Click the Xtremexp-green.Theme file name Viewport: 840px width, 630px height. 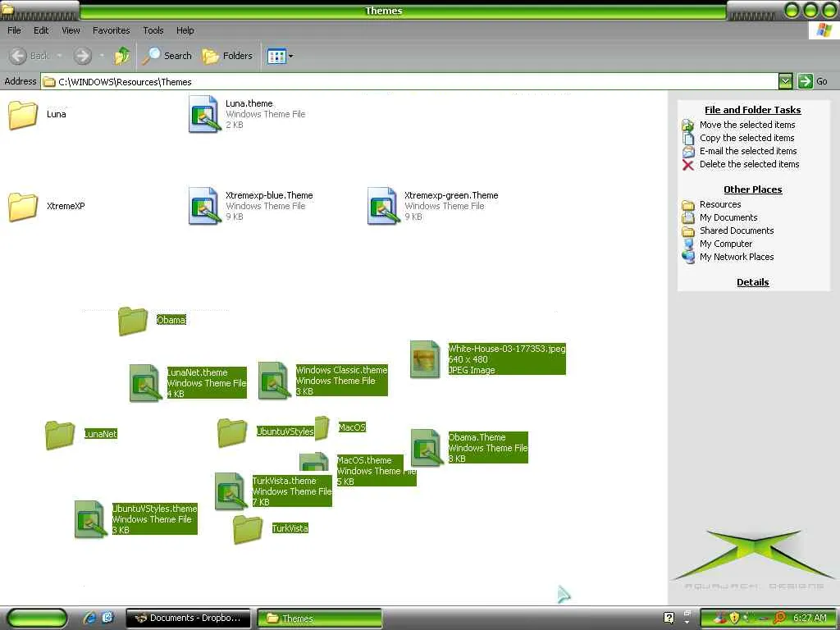(x=451, y=195)
